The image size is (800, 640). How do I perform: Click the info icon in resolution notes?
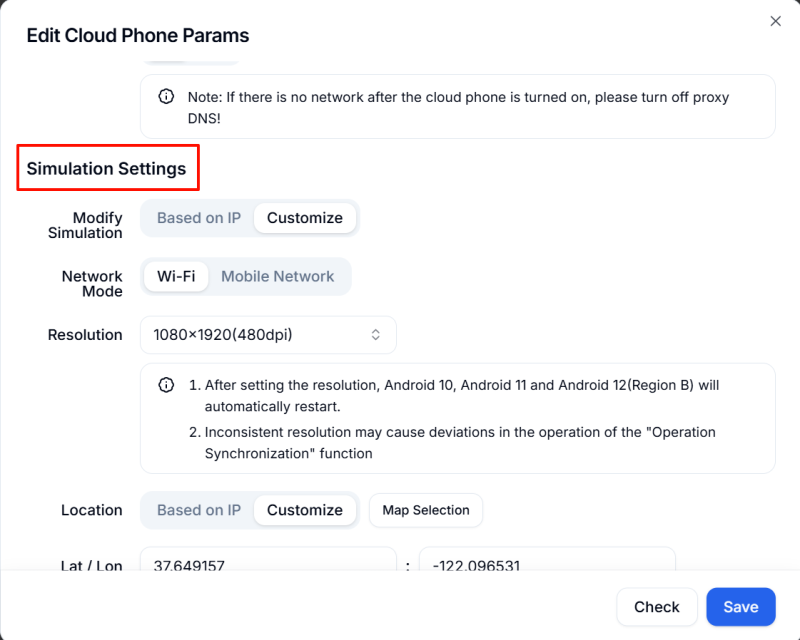click(166, 385)
